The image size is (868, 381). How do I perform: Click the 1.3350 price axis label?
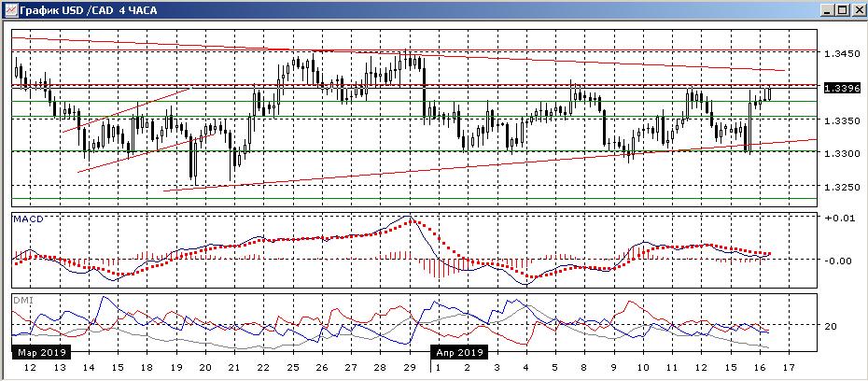coord(840,120)
